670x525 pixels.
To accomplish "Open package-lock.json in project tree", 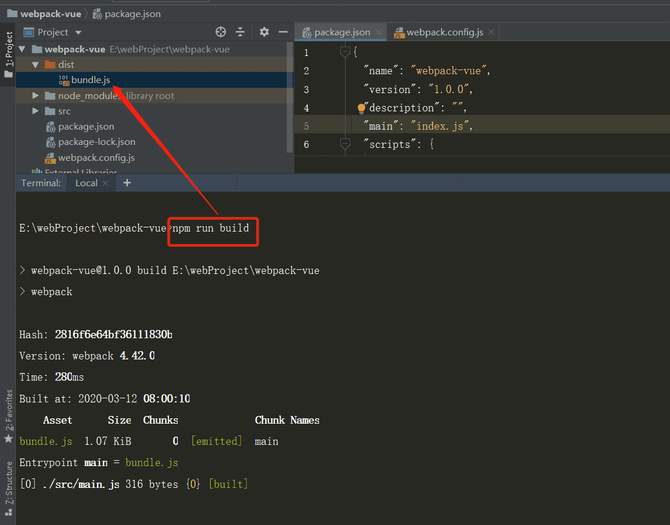I will click(97, 142).
